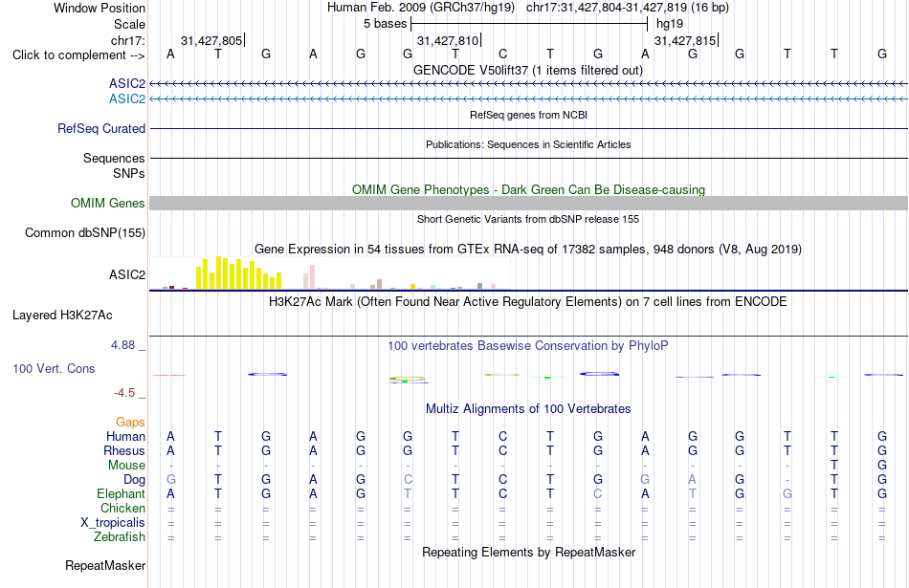Click the Scale label in the ruler
Viewport: 909px width, 588px height.
click(x=129, y=24)
